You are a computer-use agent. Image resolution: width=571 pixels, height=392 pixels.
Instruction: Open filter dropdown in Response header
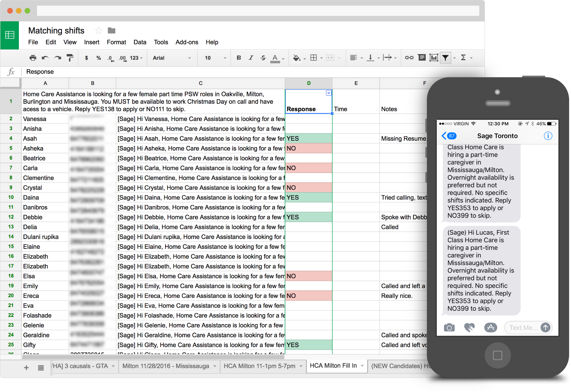329,93
